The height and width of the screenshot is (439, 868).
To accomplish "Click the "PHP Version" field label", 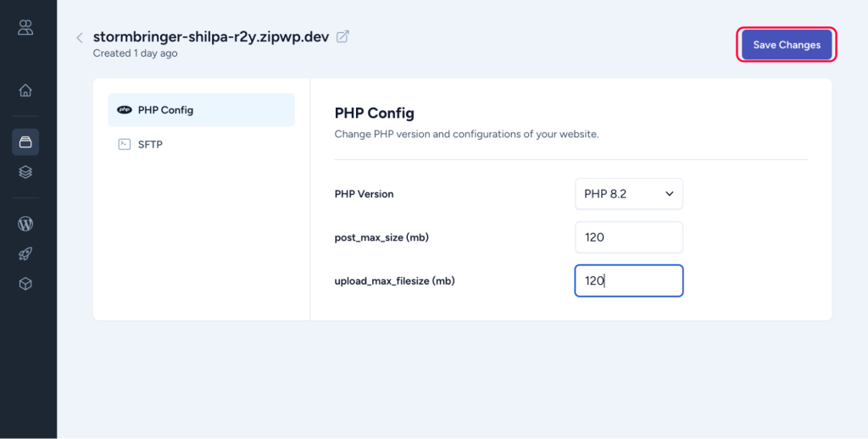I will coord(364,194).
